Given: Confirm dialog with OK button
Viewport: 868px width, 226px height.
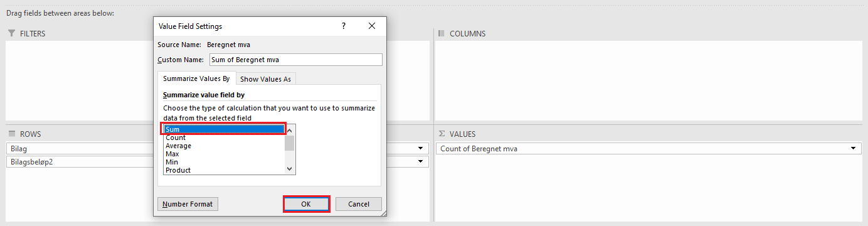Looking at the screenshot, I should (x=306, y=204).
